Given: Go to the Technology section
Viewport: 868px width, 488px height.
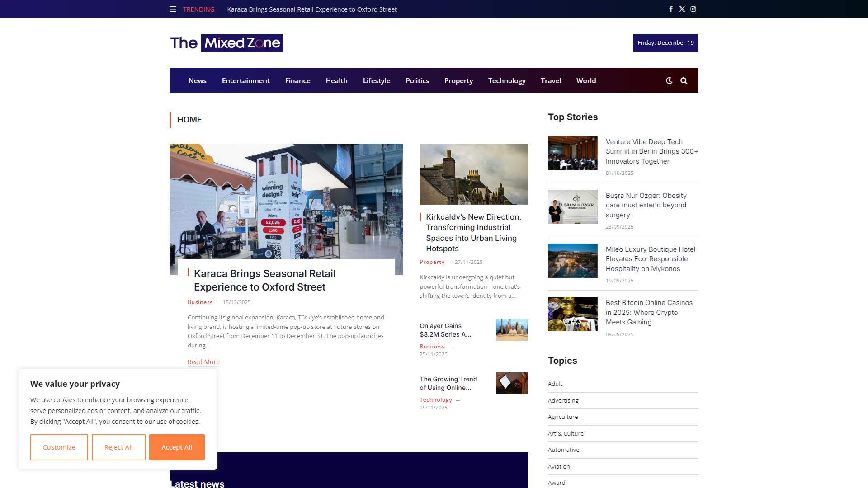Looking at the screenshot, I should [506, 80].
